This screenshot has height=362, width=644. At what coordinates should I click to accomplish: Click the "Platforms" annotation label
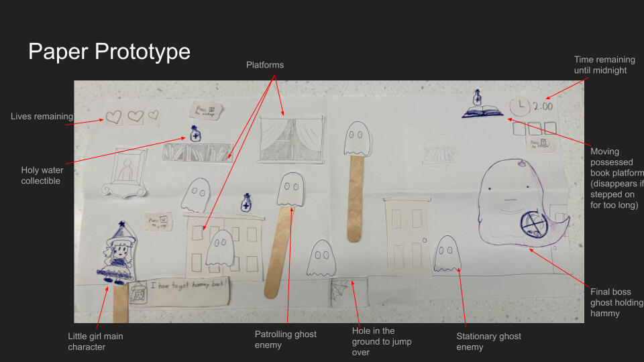(x=265, y=65)
